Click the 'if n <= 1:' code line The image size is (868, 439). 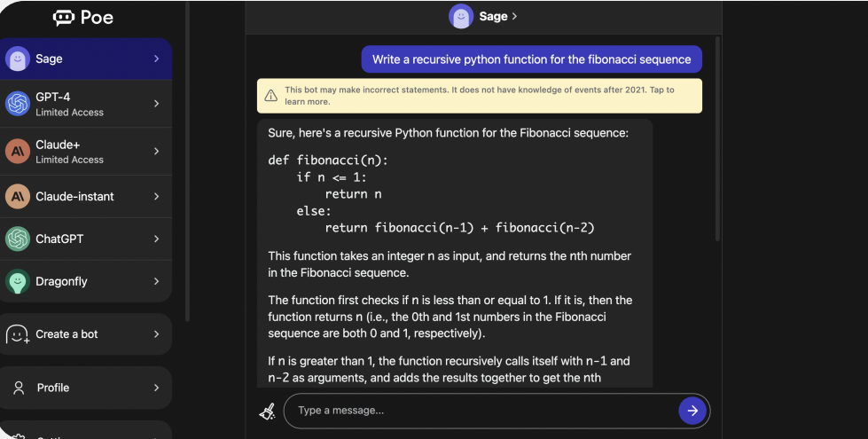point(332,177)
